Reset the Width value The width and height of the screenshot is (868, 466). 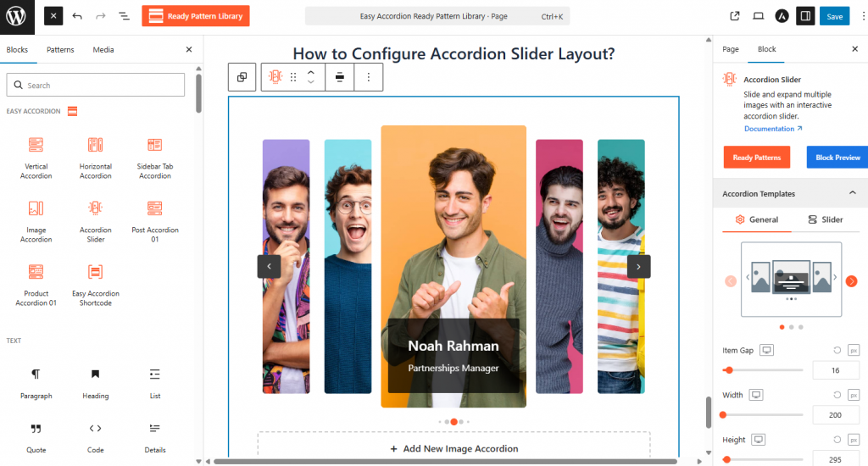(837, 395)
